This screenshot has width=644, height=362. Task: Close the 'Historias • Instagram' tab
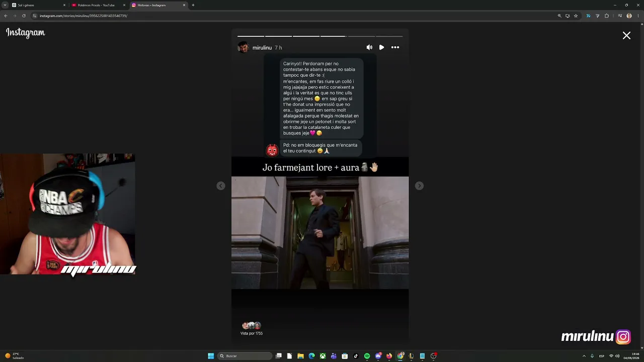[184, 5]
